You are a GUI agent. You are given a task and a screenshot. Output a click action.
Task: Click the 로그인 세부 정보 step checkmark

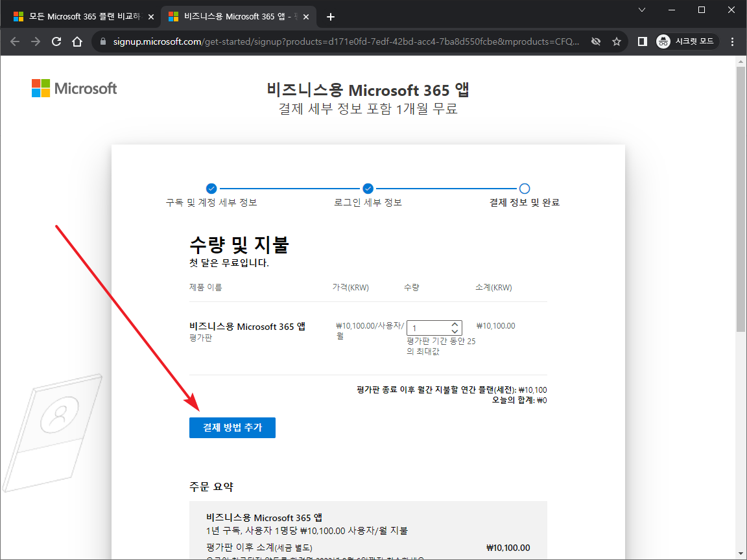click(x=368, y=189)
